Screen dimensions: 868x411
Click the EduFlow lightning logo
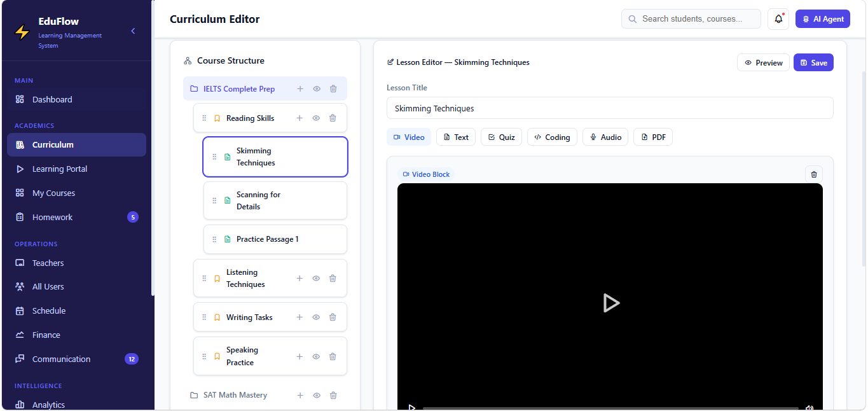(x=22, y=32)
